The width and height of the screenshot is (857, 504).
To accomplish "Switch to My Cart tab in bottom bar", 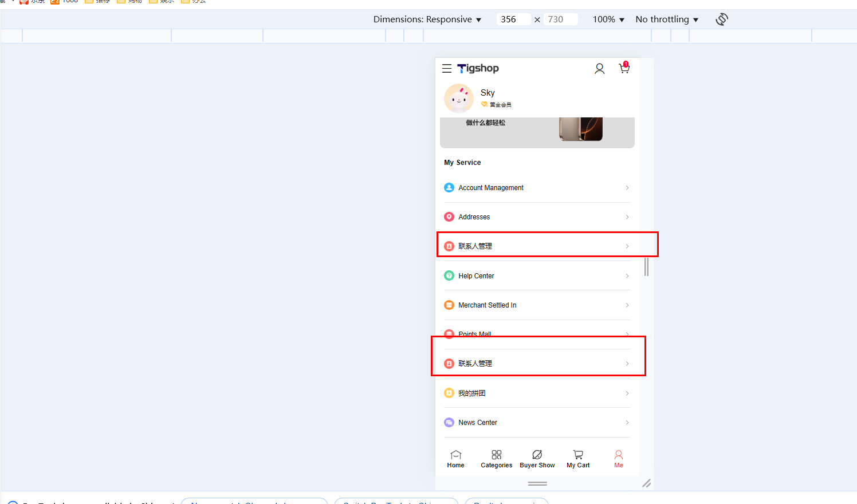I will [x=578, y=459].
